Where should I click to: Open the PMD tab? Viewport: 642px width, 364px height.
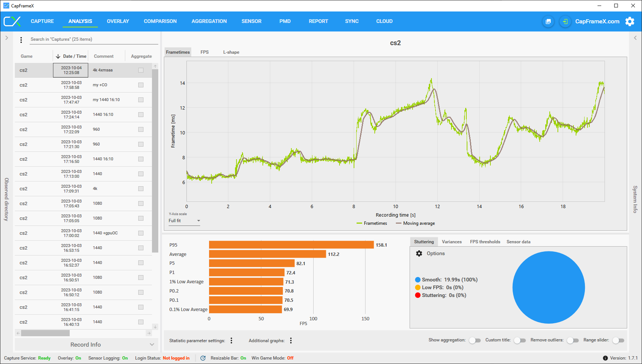point(285,21)
